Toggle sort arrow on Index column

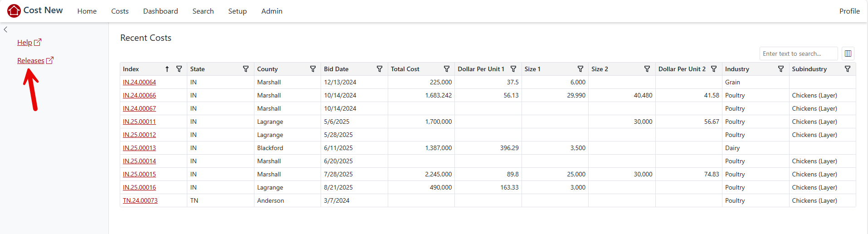coord(167,69)
